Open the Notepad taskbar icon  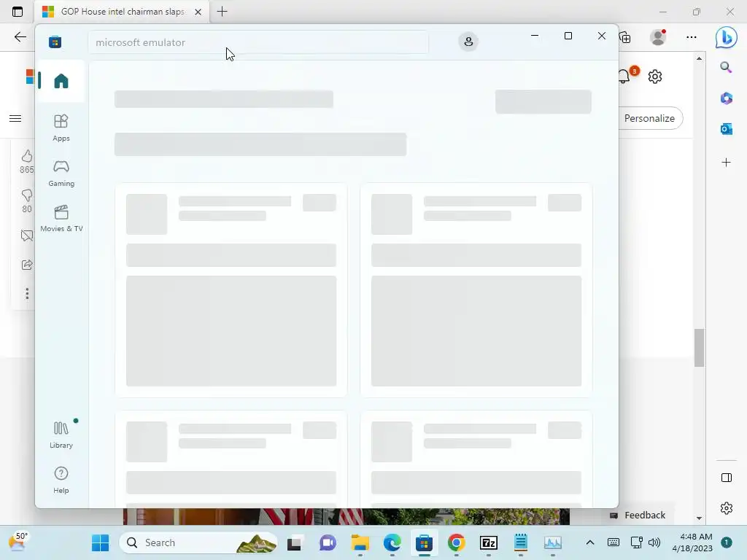(x=521, y=542)
